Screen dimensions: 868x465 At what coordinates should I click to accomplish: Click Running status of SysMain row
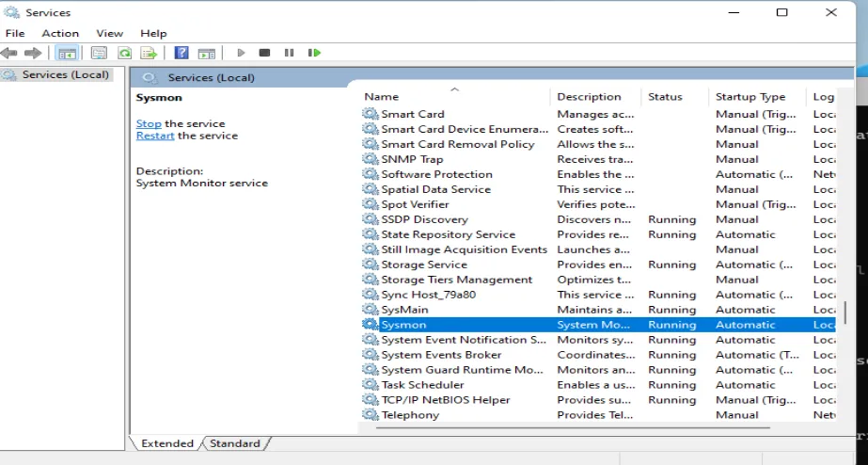(672, 310)
